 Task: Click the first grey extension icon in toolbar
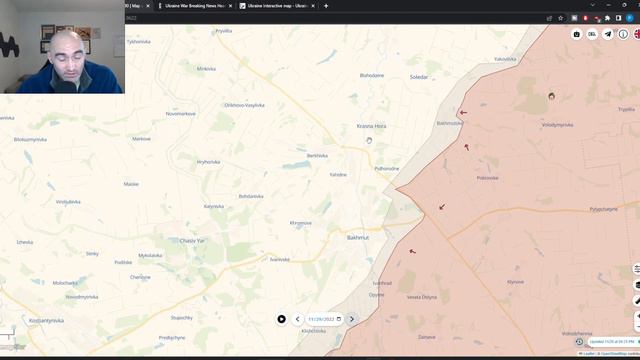[574, 18]
